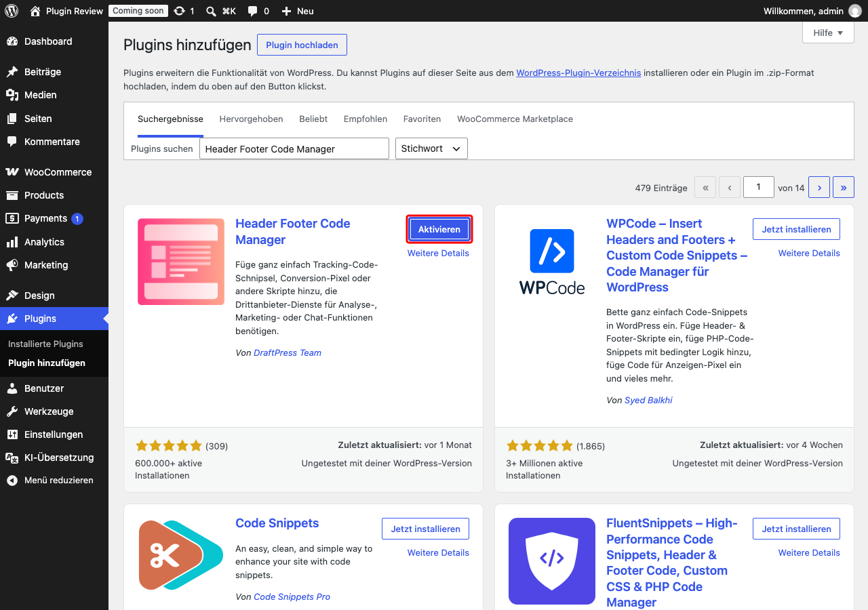Screen dimensions: 868x610
Task: Jump to the last results page
Action: [843, 187]
